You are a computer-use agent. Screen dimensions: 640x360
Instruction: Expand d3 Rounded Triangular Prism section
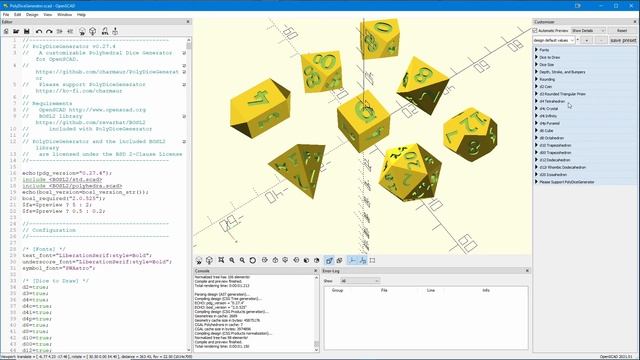(584, 94)
